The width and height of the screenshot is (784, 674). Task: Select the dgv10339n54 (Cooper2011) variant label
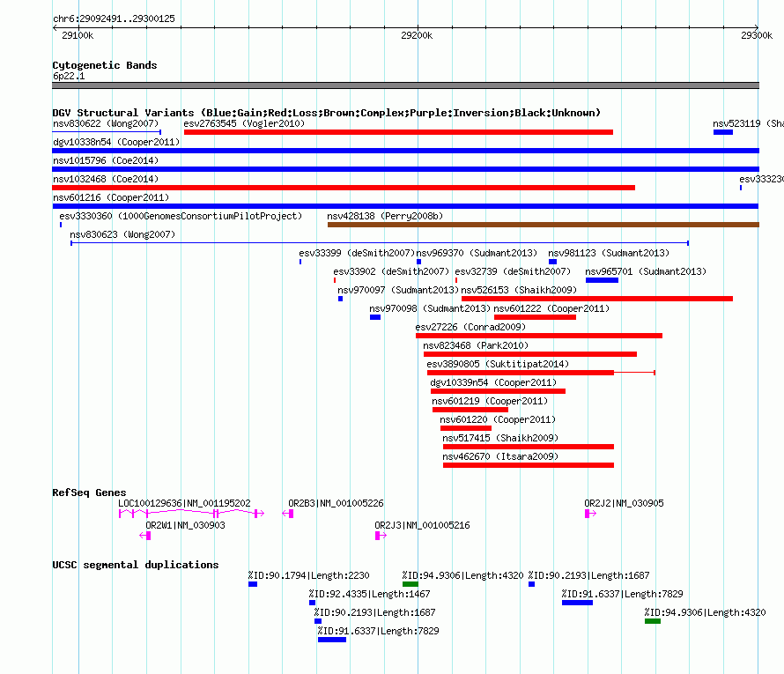pos(493,382)
